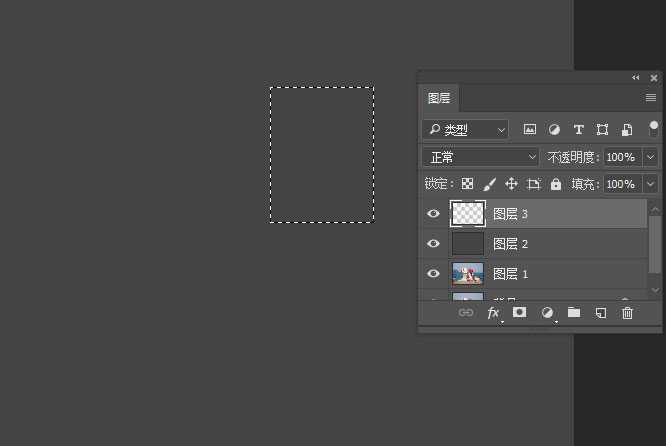Click layer list scroll up arrow
666x446 pixels.
coord(655,209)
